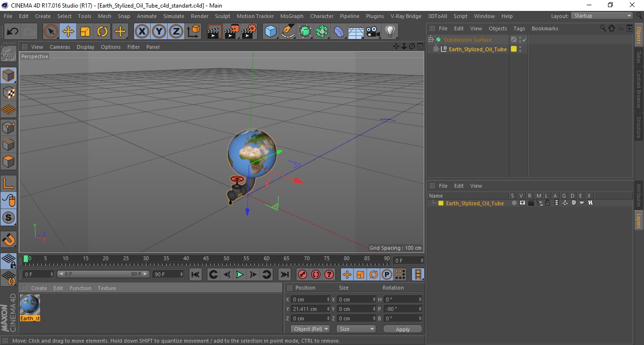Open the Layout dropdown set to Startup

[x=602, y=16]
